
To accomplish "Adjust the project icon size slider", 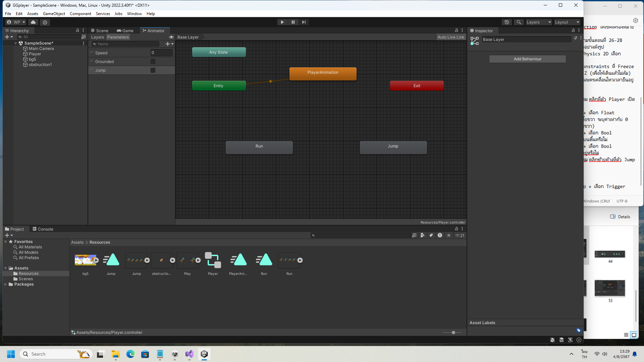I will (453, 333).
